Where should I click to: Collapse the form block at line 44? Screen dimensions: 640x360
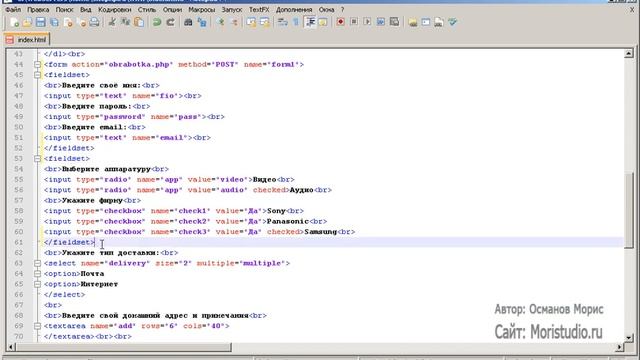click(x=38, y=64)
